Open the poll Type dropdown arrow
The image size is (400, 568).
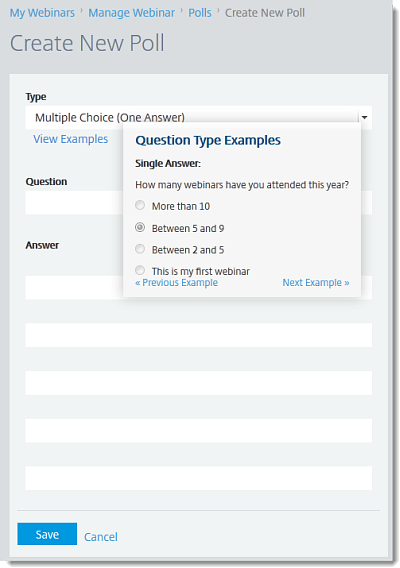364,117
